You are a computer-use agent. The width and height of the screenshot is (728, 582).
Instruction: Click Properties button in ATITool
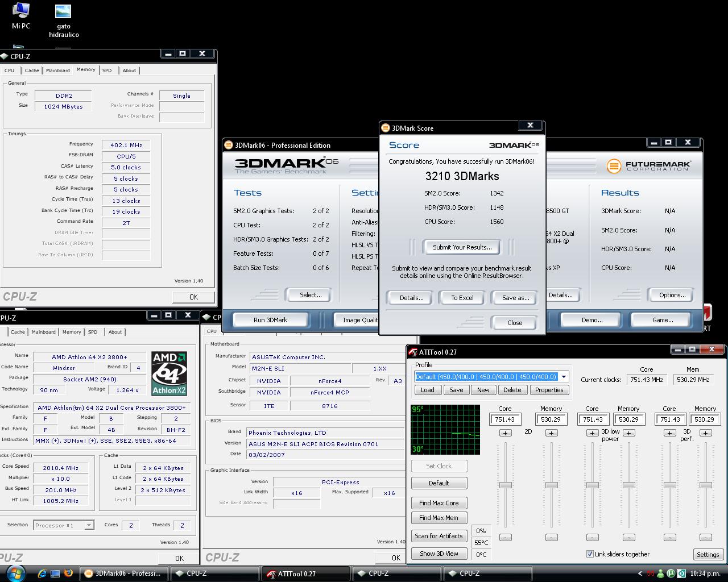(x=549, y=390)
